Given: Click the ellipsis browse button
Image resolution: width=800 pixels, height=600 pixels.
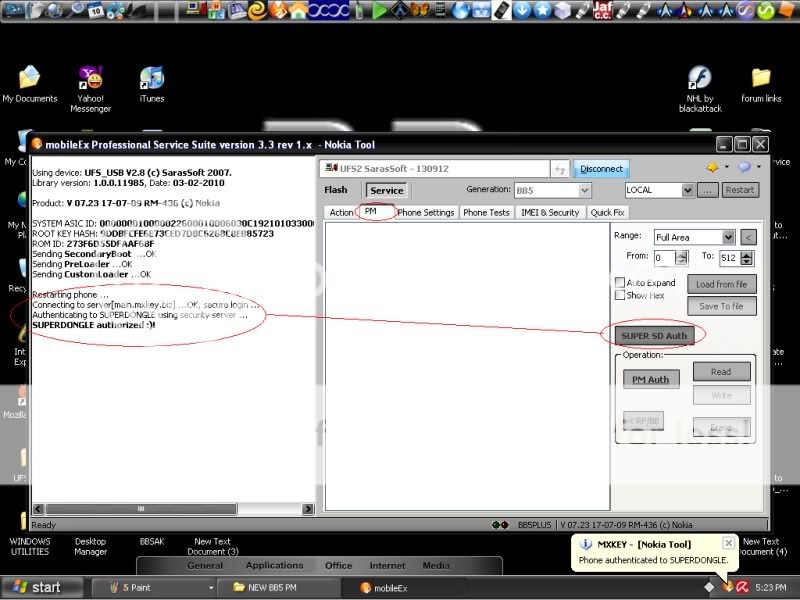Looking at the screenshot, I should [707, 190].
